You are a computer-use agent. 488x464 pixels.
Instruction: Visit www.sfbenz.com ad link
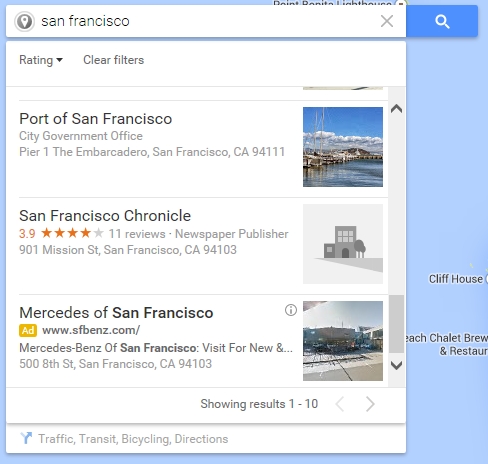coord(91,330)
